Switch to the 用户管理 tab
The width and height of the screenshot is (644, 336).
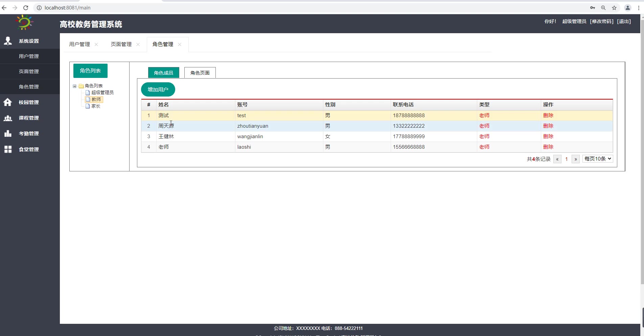[79, 44]
